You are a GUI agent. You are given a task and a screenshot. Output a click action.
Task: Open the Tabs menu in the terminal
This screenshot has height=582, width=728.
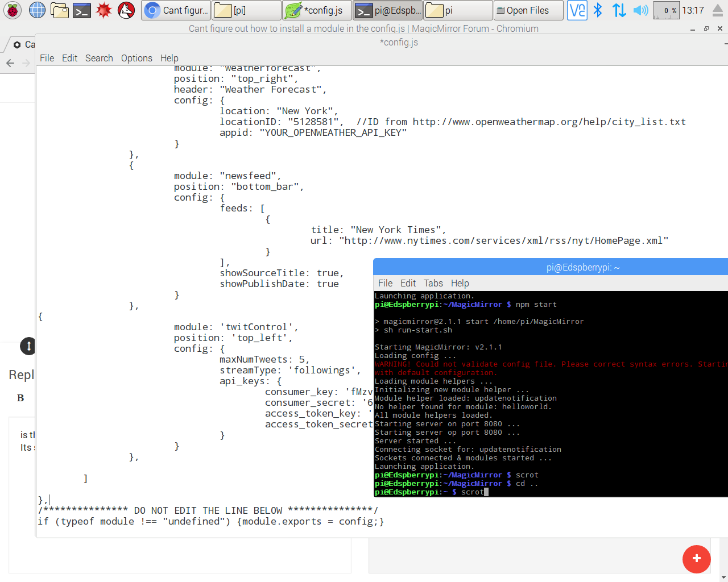tap(433, 283)
